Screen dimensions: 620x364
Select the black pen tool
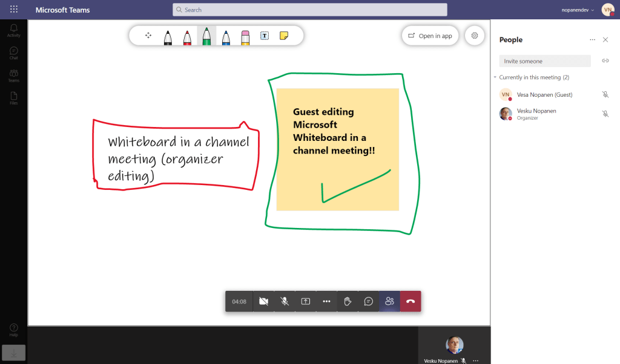[x=168, y=36]
